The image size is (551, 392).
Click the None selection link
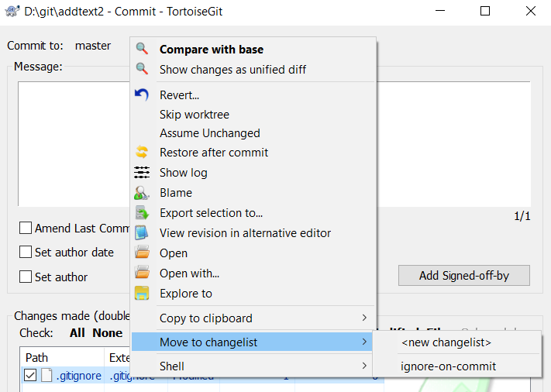click(x=108, y=332)
